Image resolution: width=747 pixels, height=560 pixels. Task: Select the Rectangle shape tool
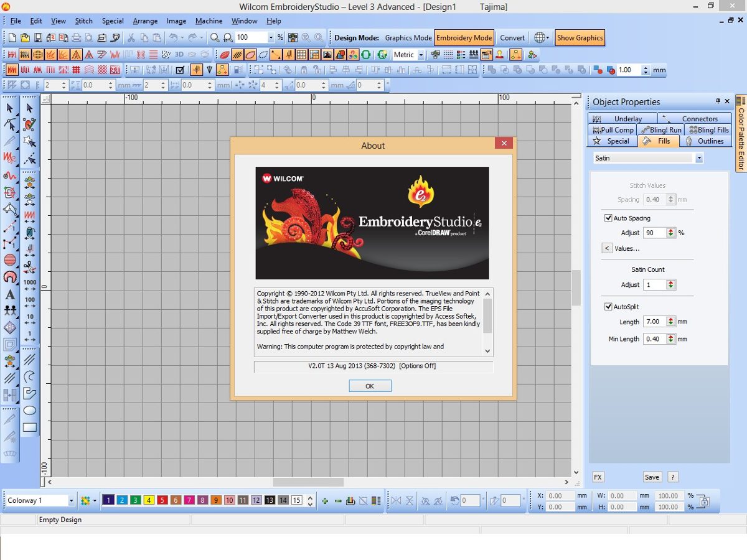(x=30, y=427)
